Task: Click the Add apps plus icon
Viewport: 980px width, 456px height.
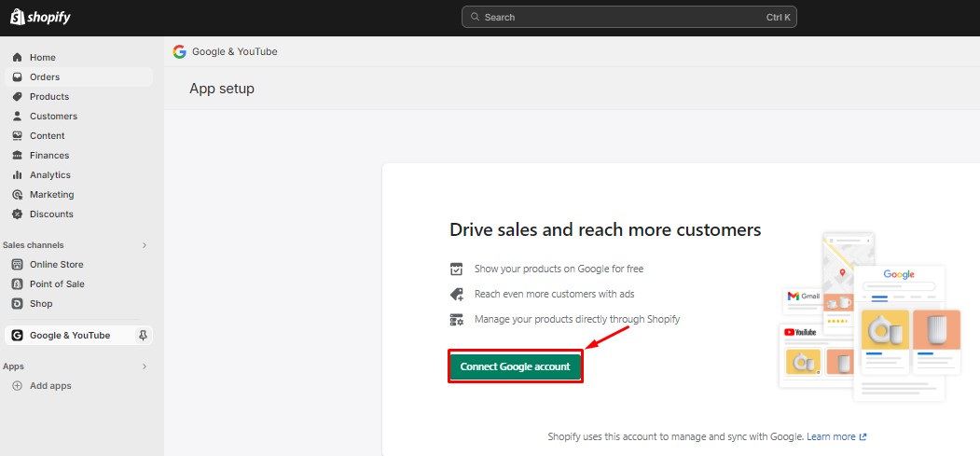Action: [x=18, y=386]
